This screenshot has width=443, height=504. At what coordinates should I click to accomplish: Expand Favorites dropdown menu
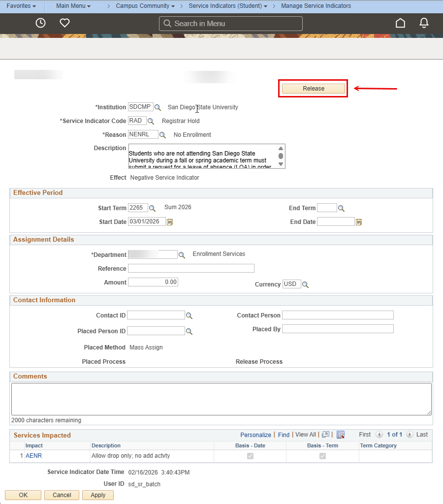tap(21, 6)
